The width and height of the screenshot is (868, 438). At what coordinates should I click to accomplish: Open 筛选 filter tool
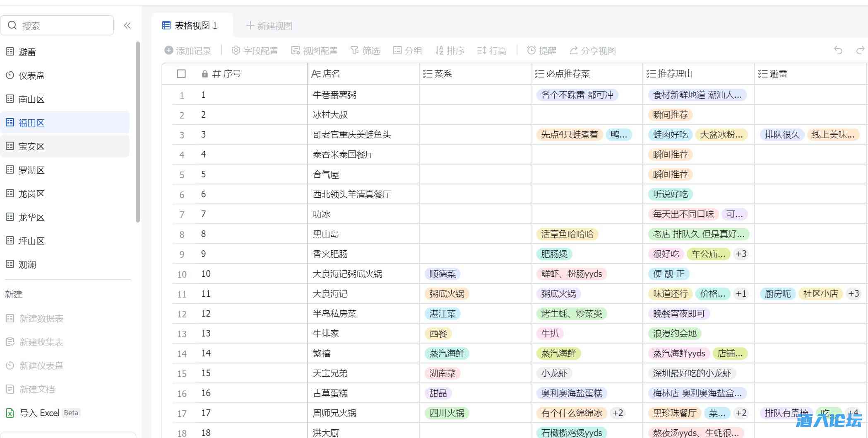pos(365,51)
